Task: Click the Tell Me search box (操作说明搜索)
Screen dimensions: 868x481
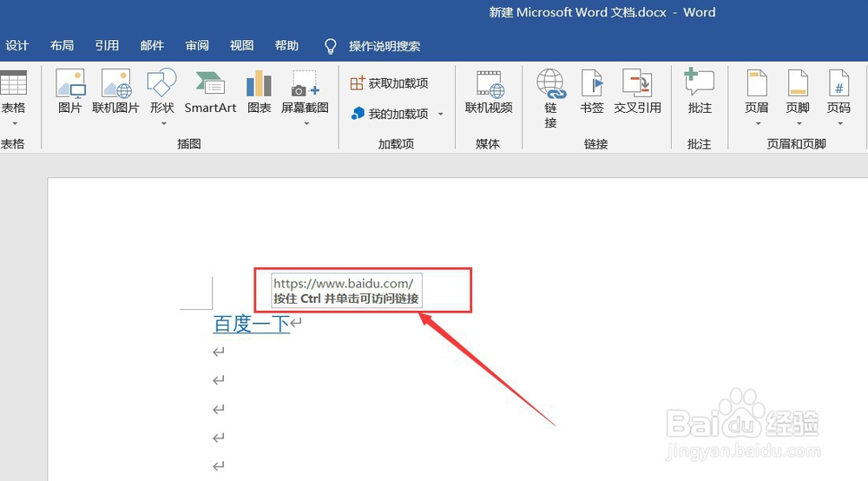Action: [x=385, y=46]
